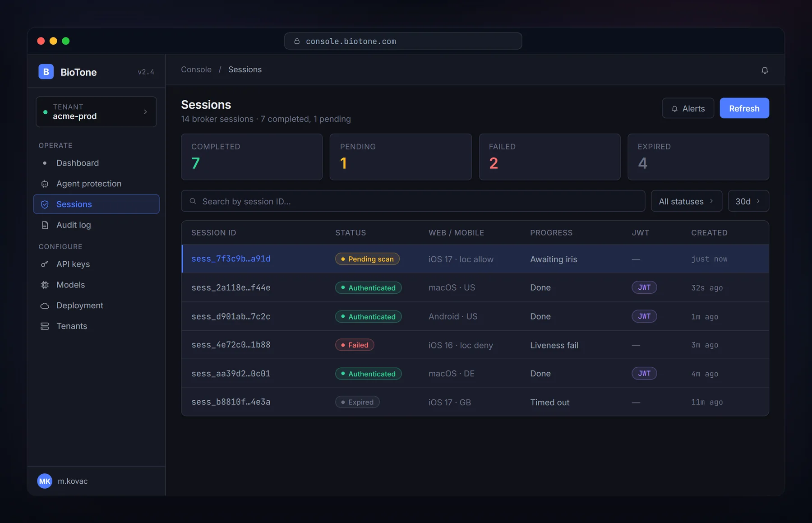Navigate to API keys

pos(96,264)
